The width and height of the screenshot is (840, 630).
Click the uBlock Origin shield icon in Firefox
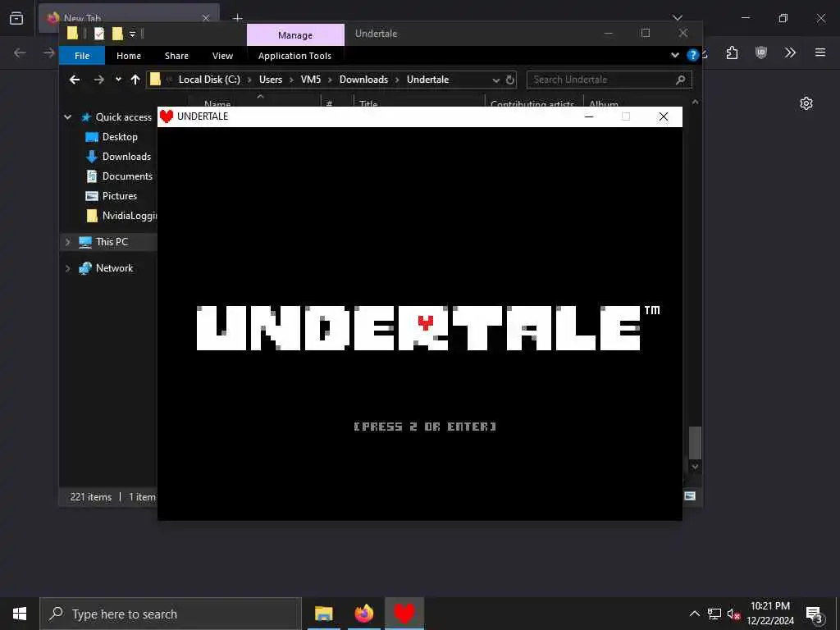point(761,52)
